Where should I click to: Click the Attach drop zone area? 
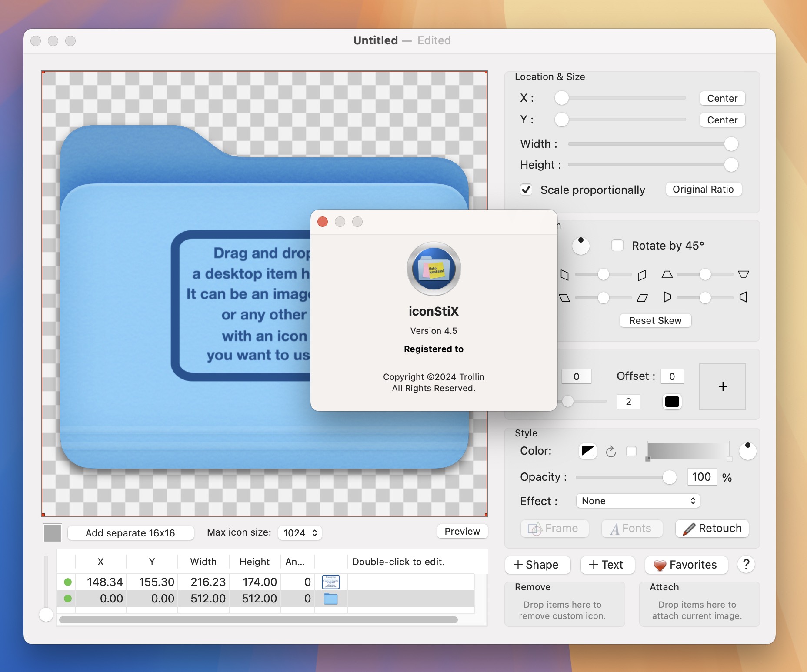pos(699,604)
